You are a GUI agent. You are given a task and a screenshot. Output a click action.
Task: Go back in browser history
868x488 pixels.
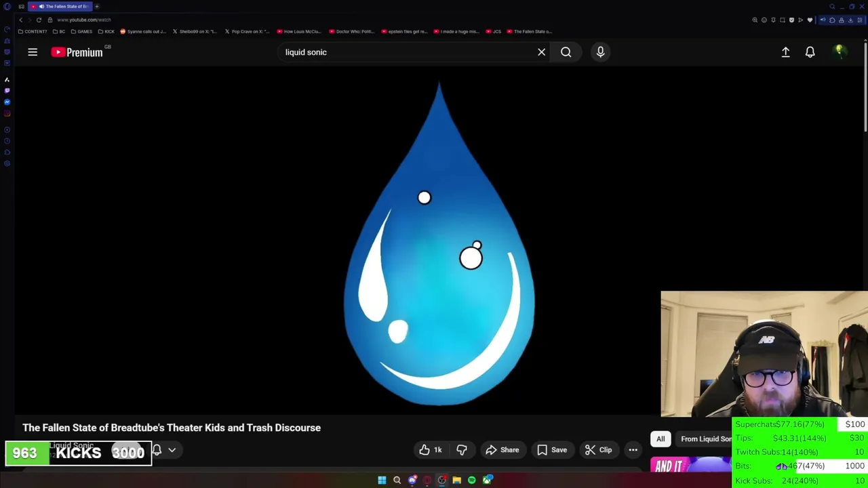(x=20, y=20)
